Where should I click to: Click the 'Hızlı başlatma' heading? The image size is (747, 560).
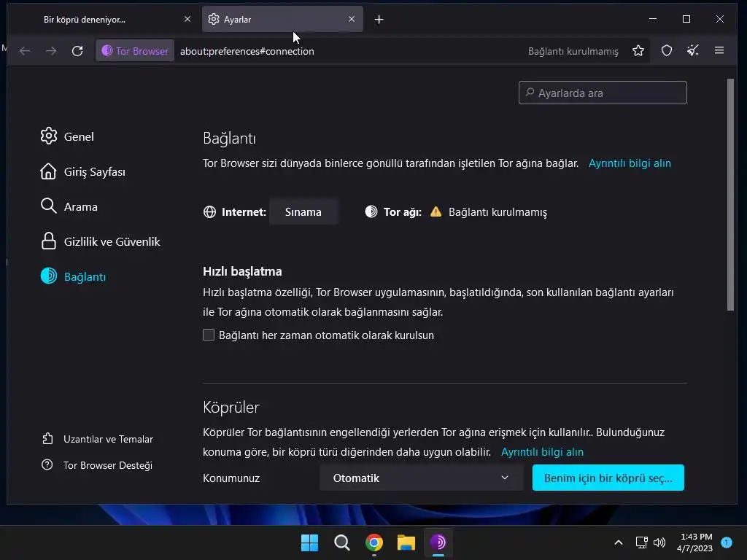point(242,271)
